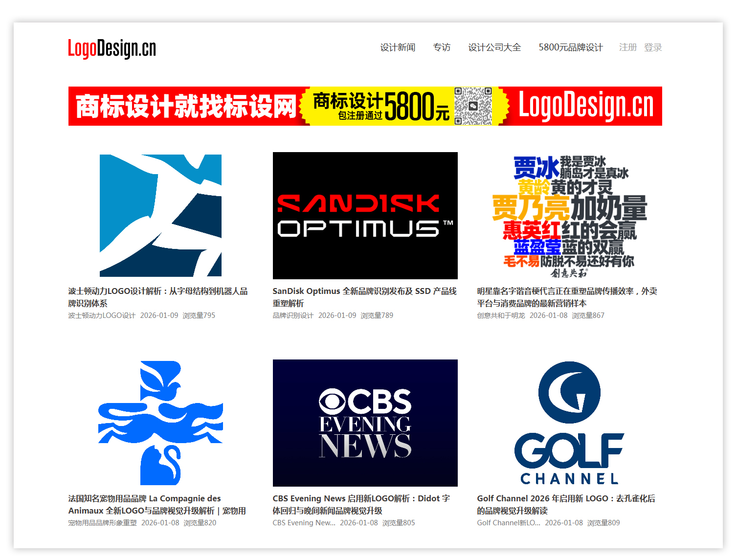Click the 登录 link
Image resolution: width=737 pixels, height=560 pixels.
tap(653, 47)
